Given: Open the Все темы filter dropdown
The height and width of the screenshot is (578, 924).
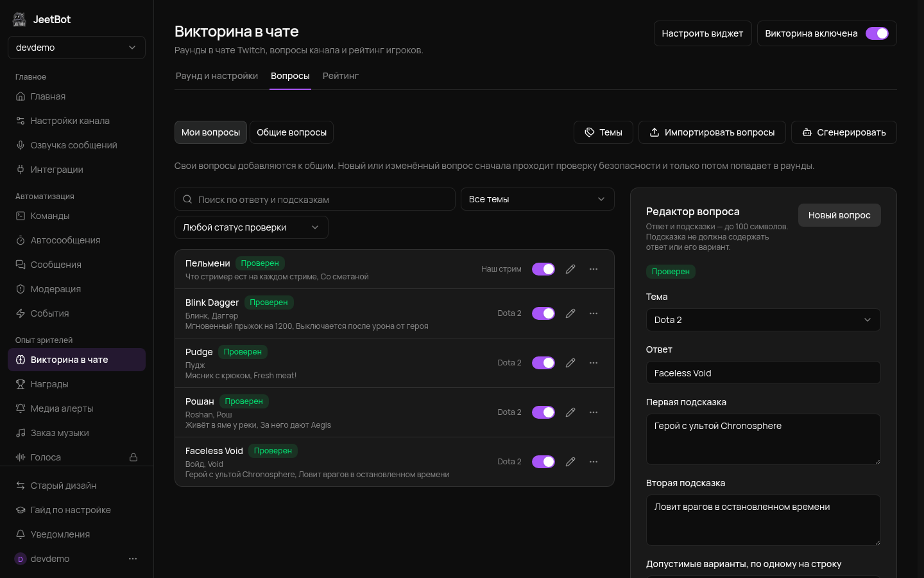Looking at the screenshot, I should 538,199.
